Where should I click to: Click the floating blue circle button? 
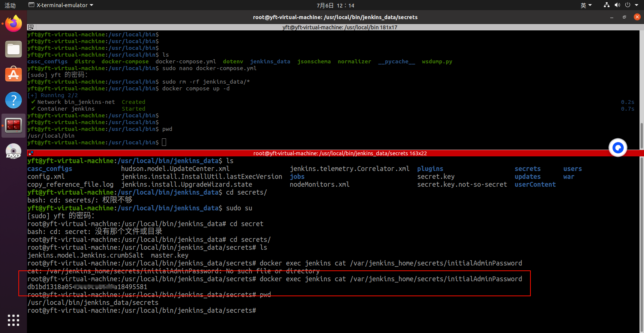618,147
